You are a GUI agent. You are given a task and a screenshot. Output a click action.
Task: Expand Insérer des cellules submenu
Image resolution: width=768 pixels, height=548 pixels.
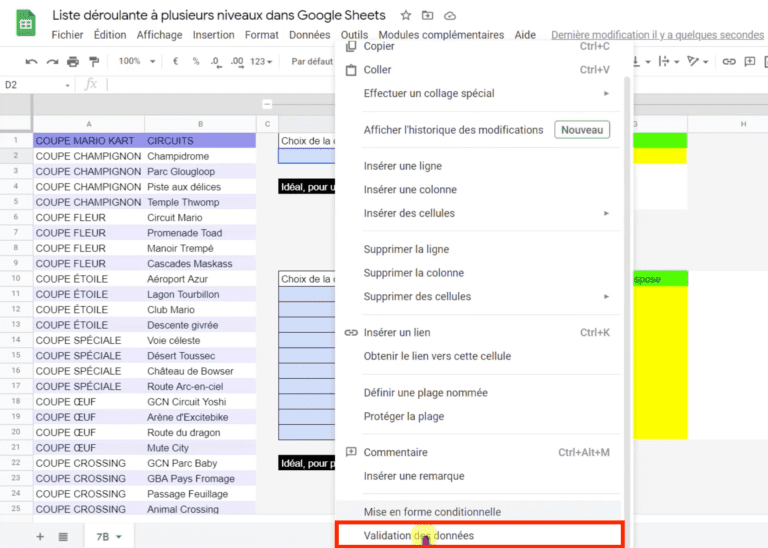[x=606, y=213]
